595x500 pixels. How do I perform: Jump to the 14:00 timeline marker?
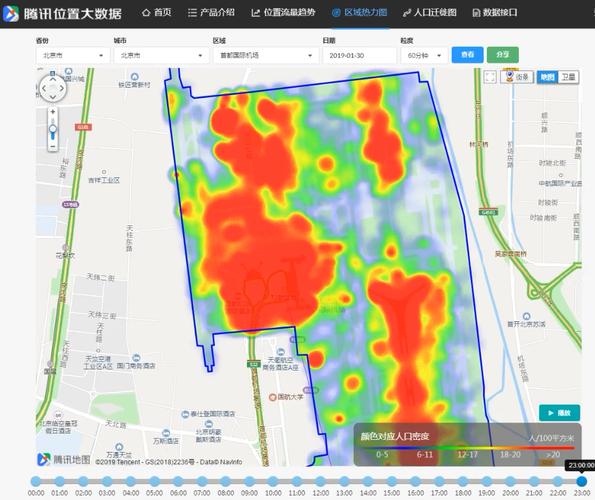(368, 481)
